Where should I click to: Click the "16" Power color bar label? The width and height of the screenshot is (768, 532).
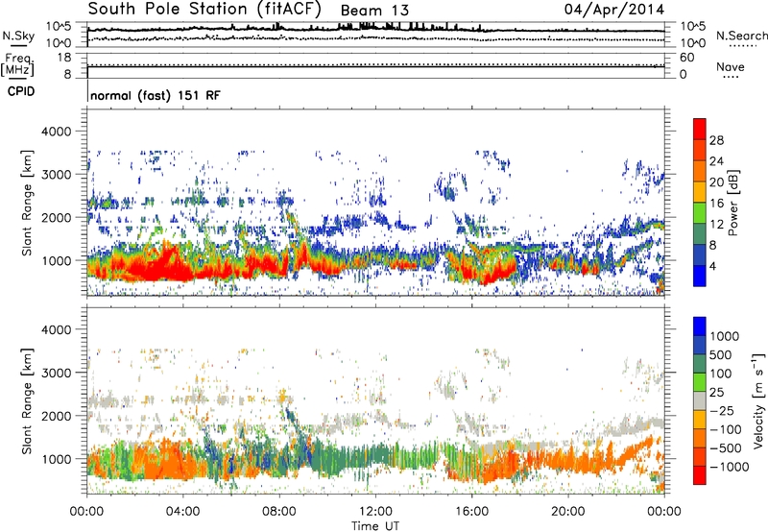[716, 204]
